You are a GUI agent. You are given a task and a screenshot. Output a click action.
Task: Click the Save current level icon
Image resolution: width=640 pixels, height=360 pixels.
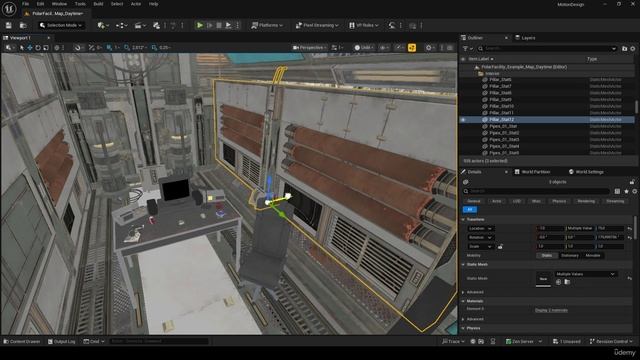pyautogui.click(x=9, y=25)
